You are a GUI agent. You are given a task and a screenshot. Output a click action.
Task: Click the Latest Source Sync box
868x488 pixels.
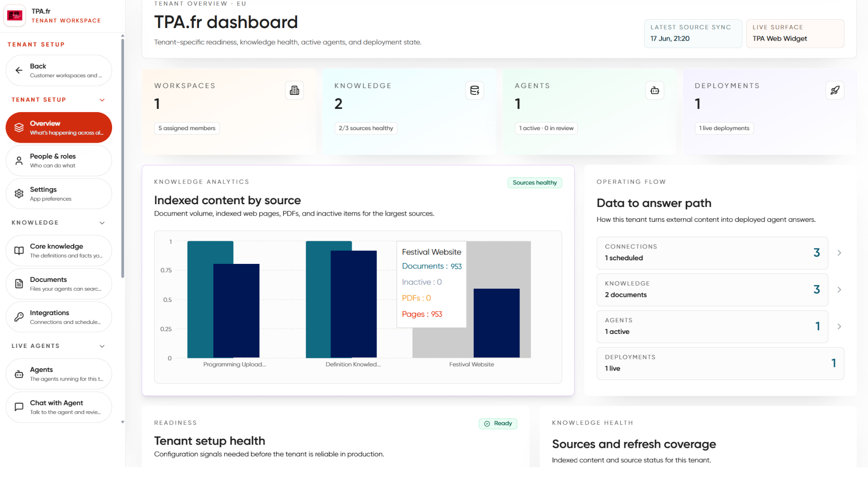click(x=693, y=33)
